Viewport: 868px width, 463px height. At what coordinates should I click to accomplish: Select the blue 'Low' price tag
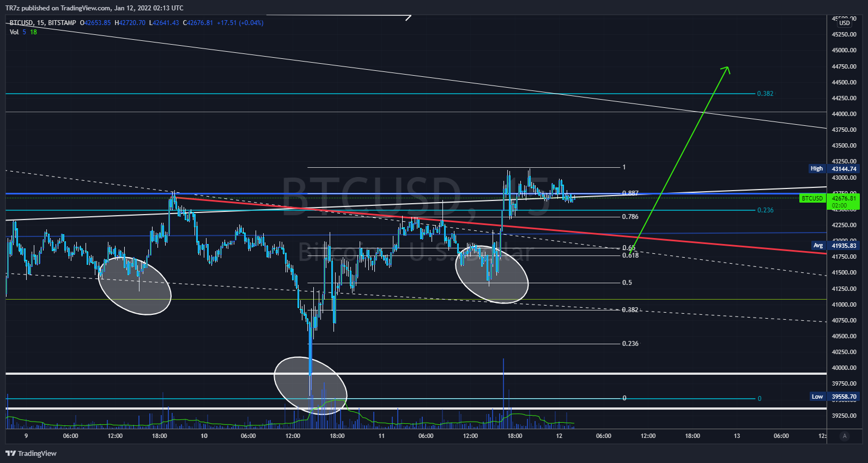(817, 397)
